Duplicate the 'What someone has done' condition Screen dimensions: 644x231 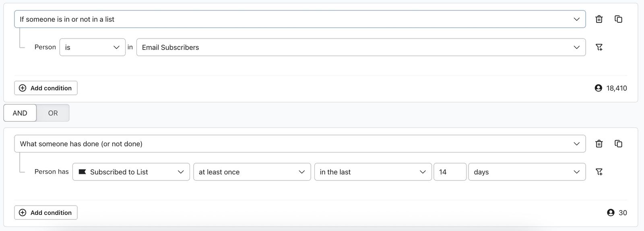tap(619, 144)
